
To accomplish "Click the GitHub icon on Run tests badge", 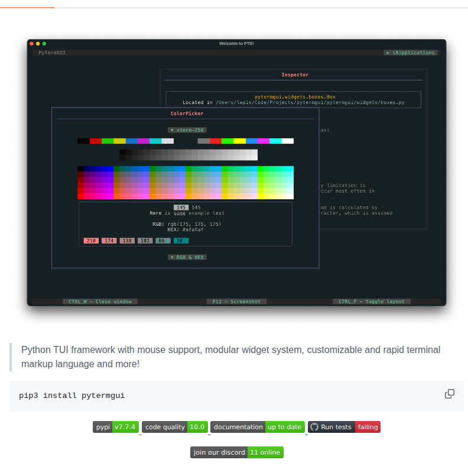I will pyautogui.click(x=314, y=427).
